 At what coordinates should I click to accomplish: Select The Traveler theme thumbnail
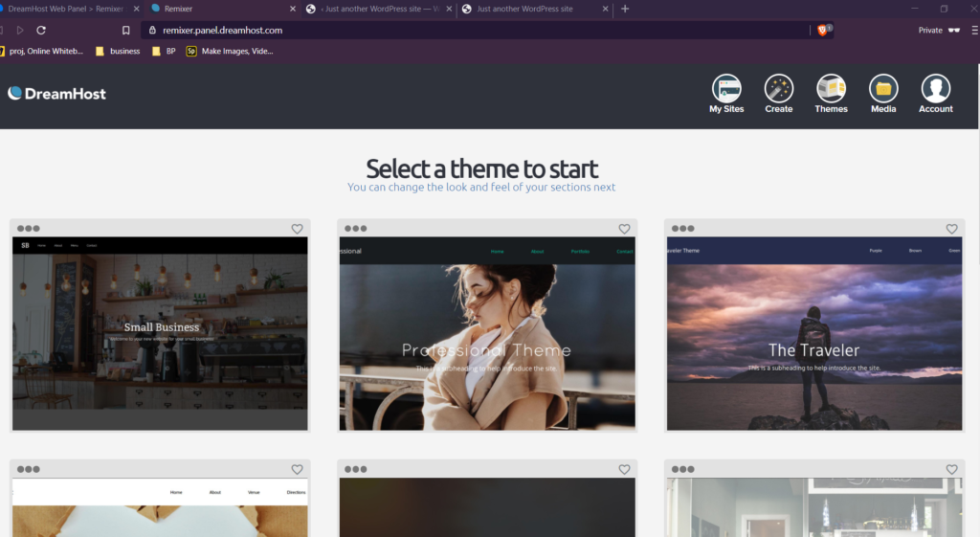tap(814, 333)
